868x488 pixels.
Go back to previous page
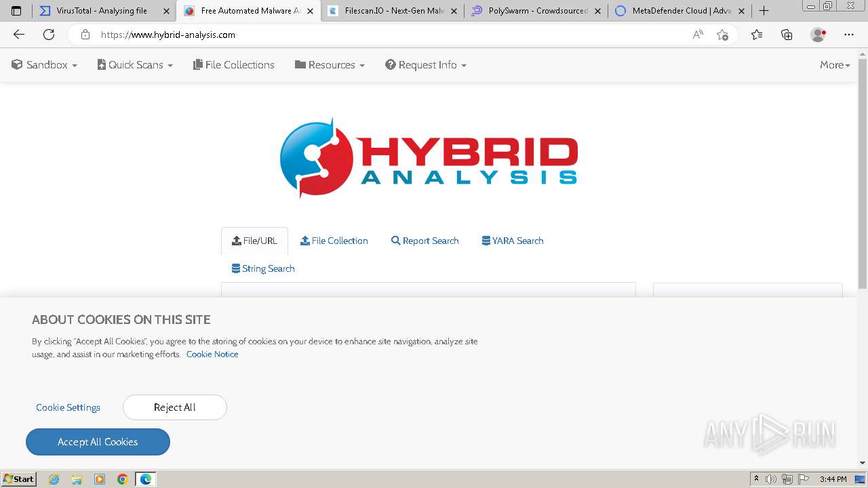pos(19,35)
